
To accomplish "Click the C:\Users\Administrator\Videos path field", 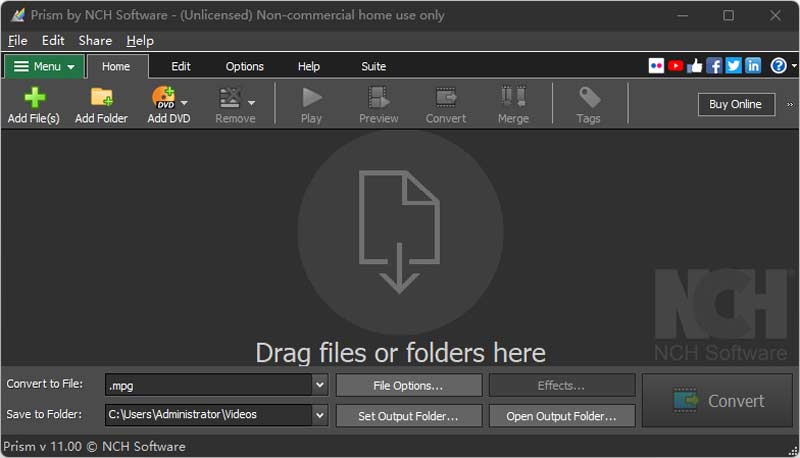I will click(x=209, y=415).
